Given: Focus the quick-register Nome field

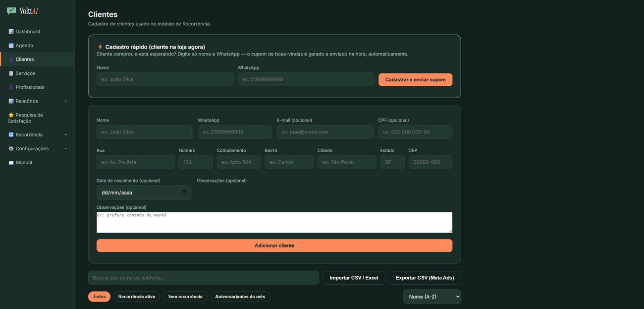Looking at the screenshot, I should [165, 79].
